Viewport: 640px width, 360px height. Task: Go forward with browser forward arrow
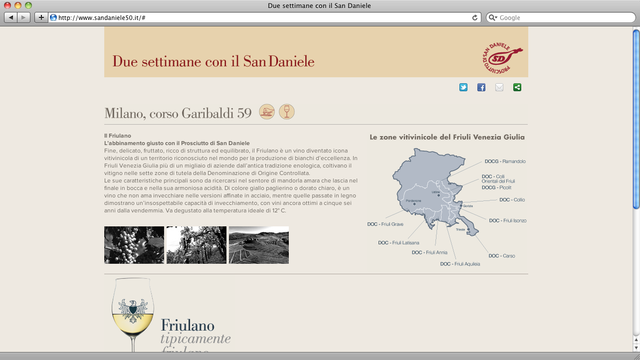[x=24, y=18]
